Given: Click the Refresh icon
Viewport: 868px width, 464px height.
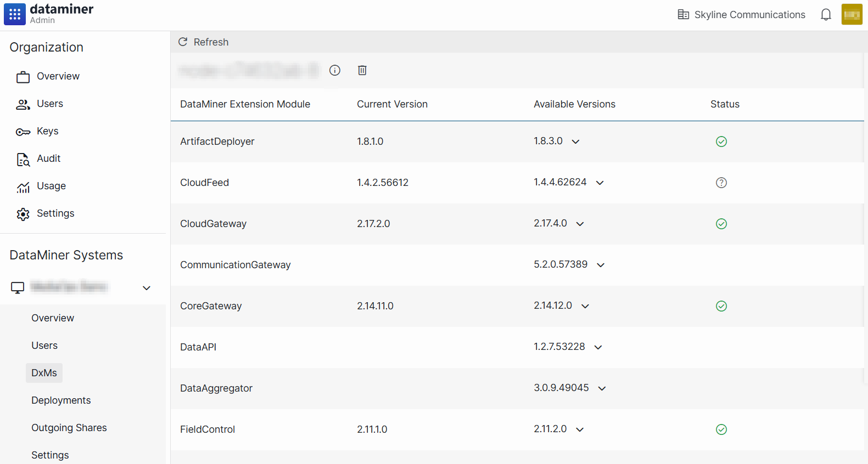Looking at the screenshot, I should click(183, 42).
